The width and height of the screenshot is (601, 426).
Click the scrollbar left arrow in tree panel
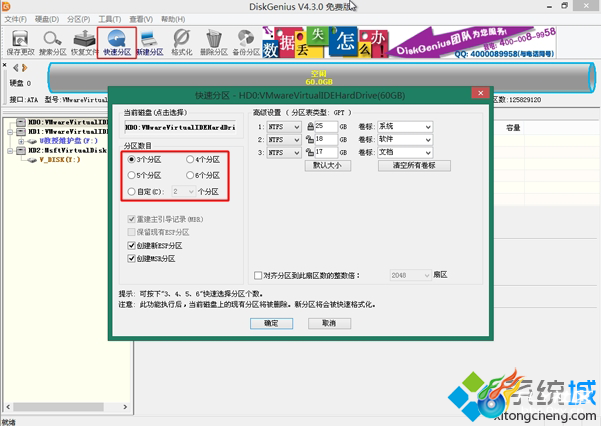point(8,407)
